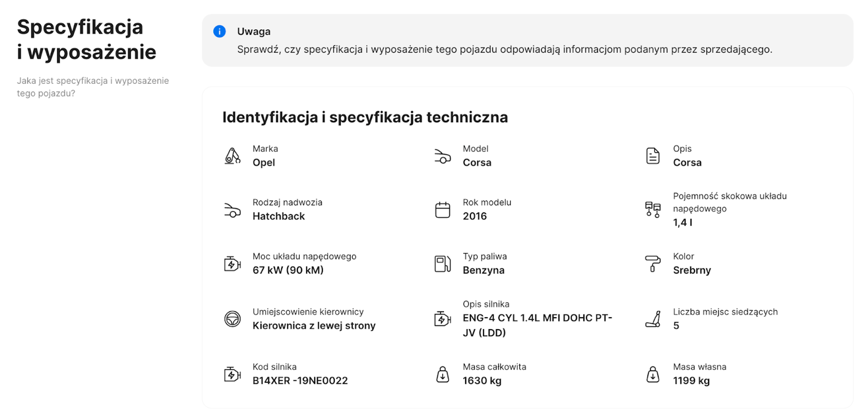
Task: Click the label 'Kod silnika'
Action: pyautogui.click(x=274, y=367)
